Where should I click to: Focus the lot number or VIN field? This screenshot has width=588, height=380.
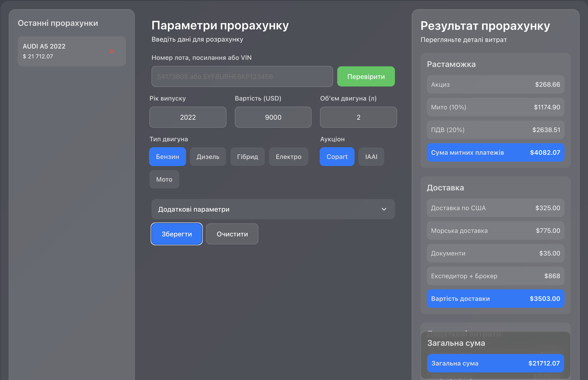point(242,76)
